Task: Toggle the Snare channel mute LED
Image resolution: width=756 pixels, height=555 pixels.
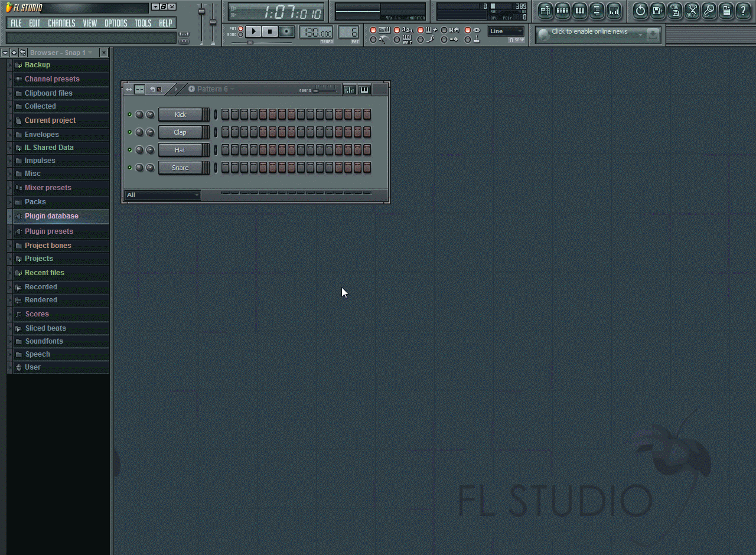Action: tap(130, 168)
